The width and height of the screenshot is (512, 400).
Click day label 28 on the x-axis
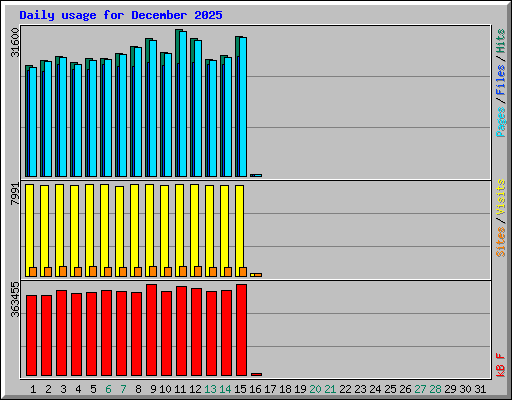pos(435,389)
